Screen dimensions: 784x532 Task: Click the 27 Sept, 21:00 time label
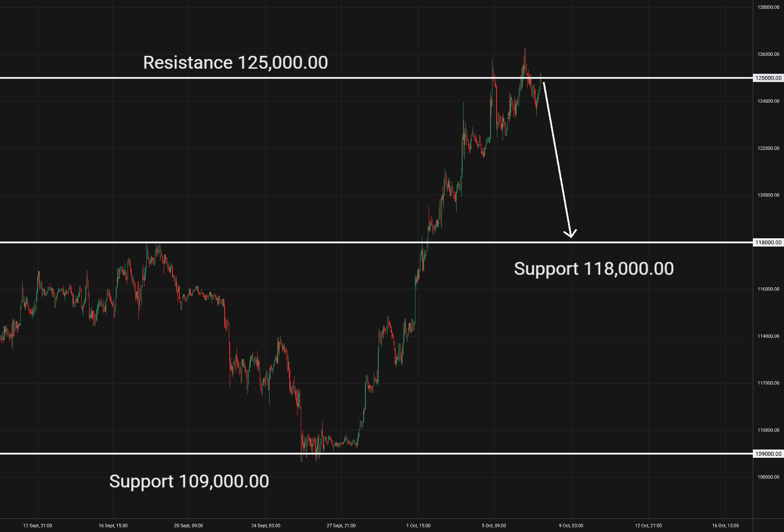(x=341, y=526)
